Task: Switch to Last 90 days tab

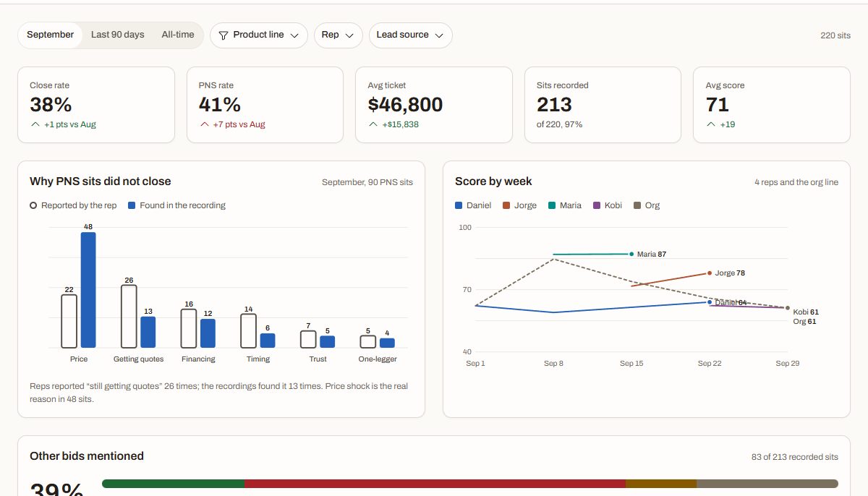Action: click(x=117, y=35)
